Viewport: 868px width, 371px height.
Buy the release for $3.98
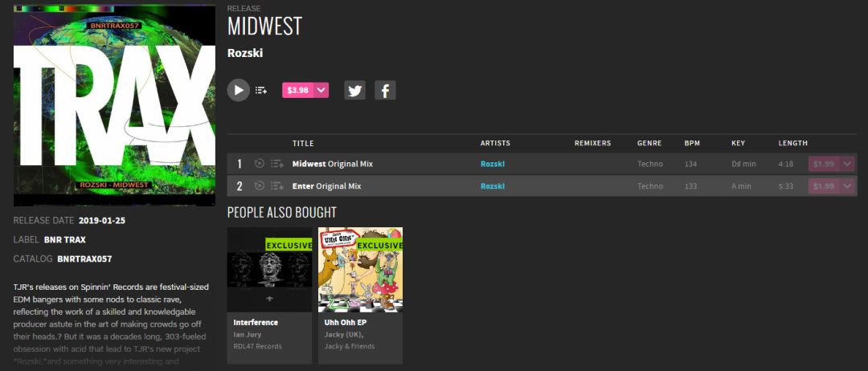(298, 90)
